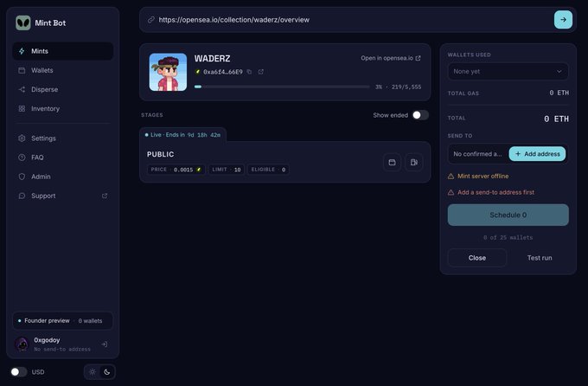Toggle the Show ended switch
This screenshot has height=386, width=588.
click(x=420, y=115)
